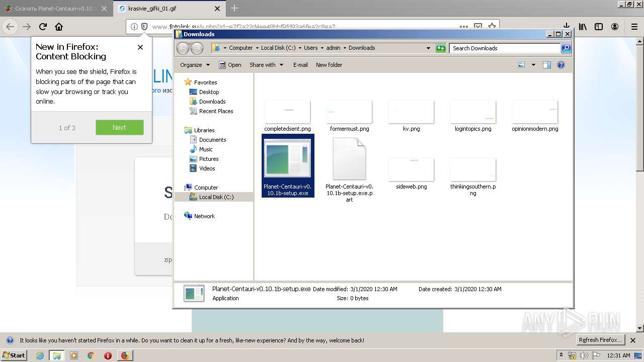Open Firefox hamburger menu

pyautogui.click(x=634, y=27)
